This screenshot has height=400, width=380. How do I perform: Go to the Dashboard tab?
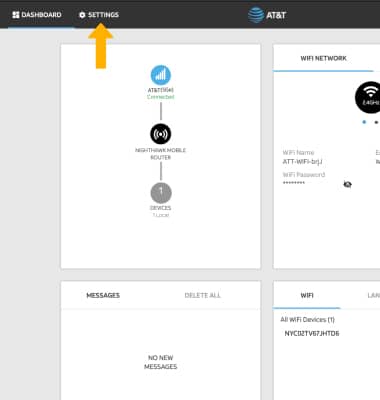click(37, 15)
